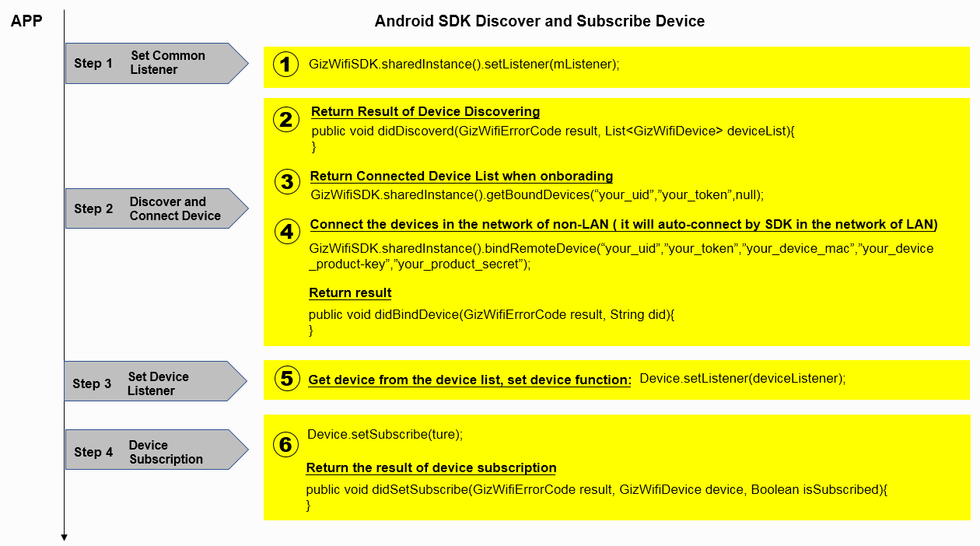Expand the Return Result of Device Discovering heading
Screen dimensions: 980x546
(x=425, y=111)
